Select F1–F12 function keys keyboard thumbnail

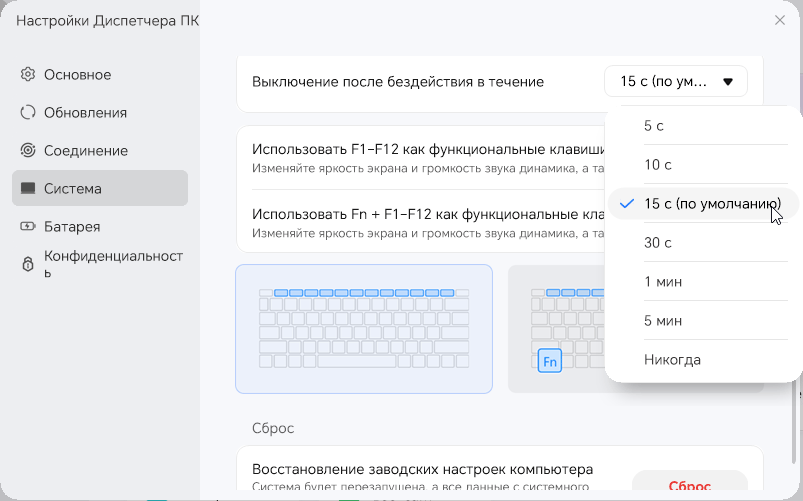tap(364, 328)
